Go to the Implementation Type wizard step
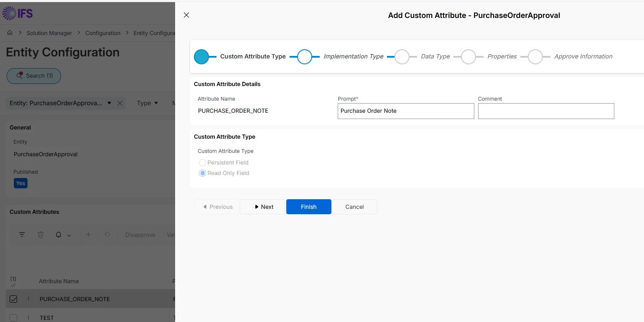This screenshot has width=644, height=322. pyautogui.click(x=305, y=56)
